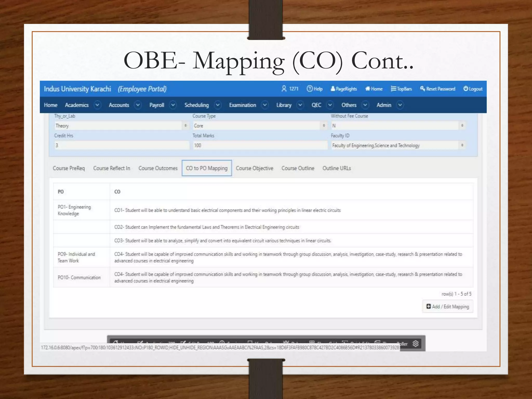
Task: Log out using the power icon
Action: tap(466, 89)
